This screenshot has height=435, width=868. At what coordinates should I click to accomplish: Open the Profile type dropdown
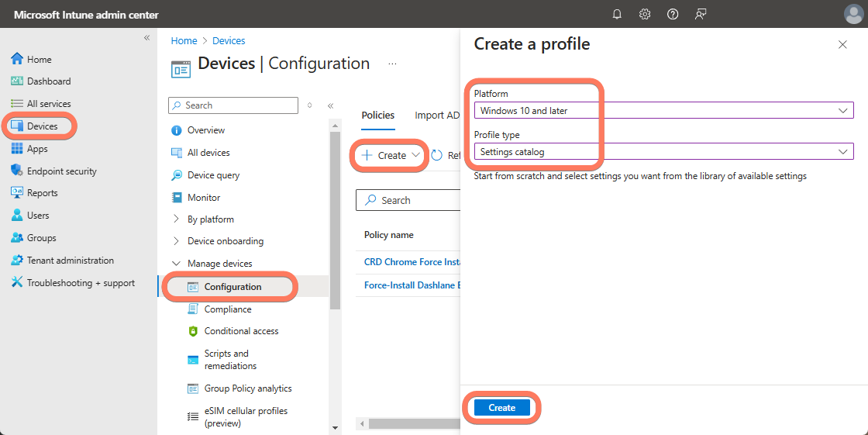pyautogui.click(x=663, y=152)
